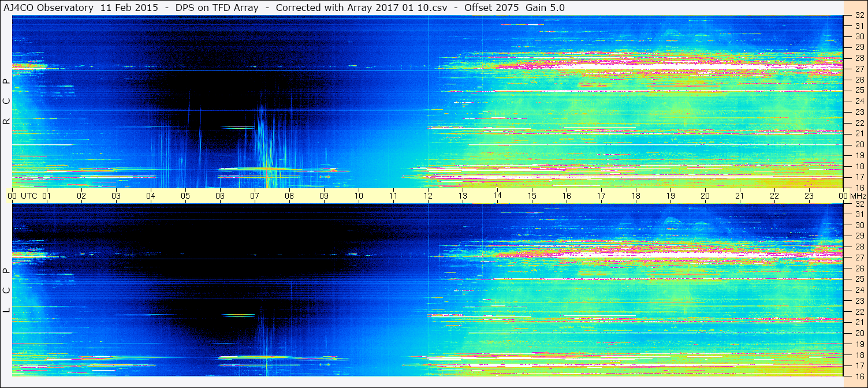
Task: Click the 23 hour tick label
Action: tap(809, 196)
